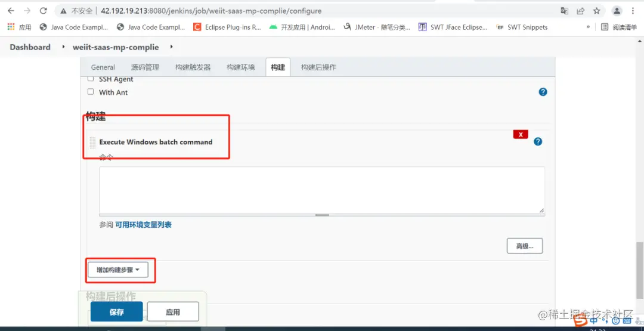The image size is (644, 331).
Task: Expand weiit-saas-mp-complie breadcrumb arrow
Action: click(x=171, y=47)
